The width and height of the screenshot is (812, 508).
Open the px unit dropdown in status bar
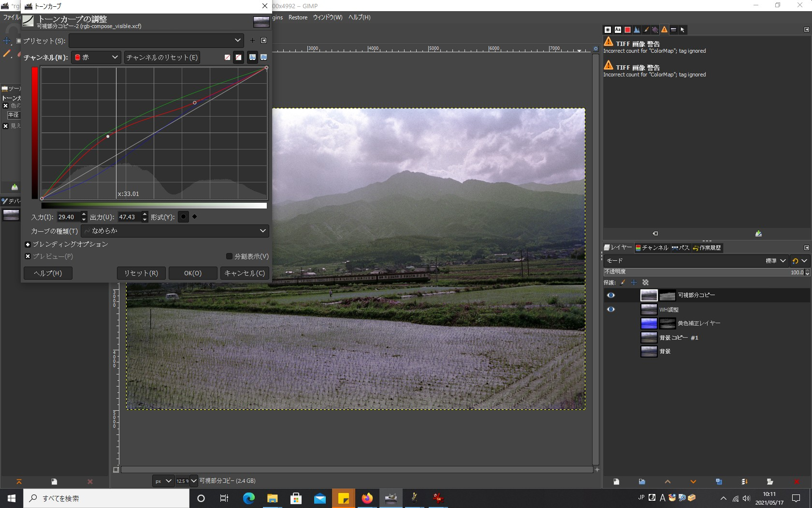click(x=163, y=481)
